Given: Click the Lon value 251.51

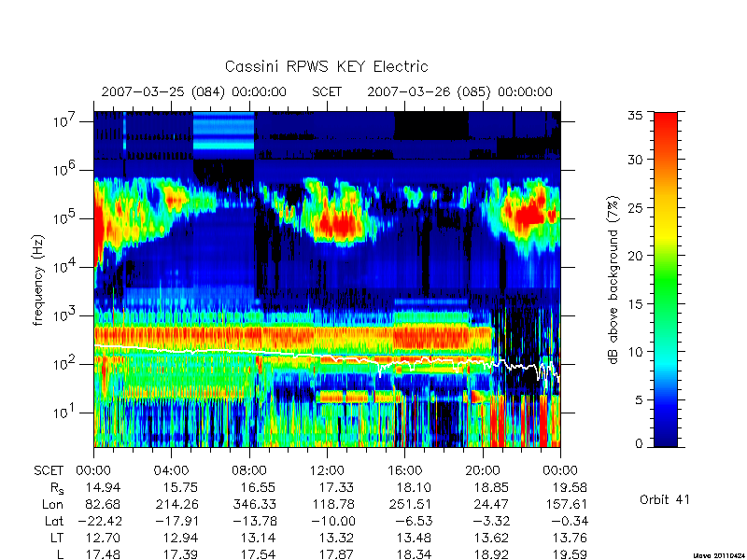Looking at the screenshot, I should click(410, 504).
